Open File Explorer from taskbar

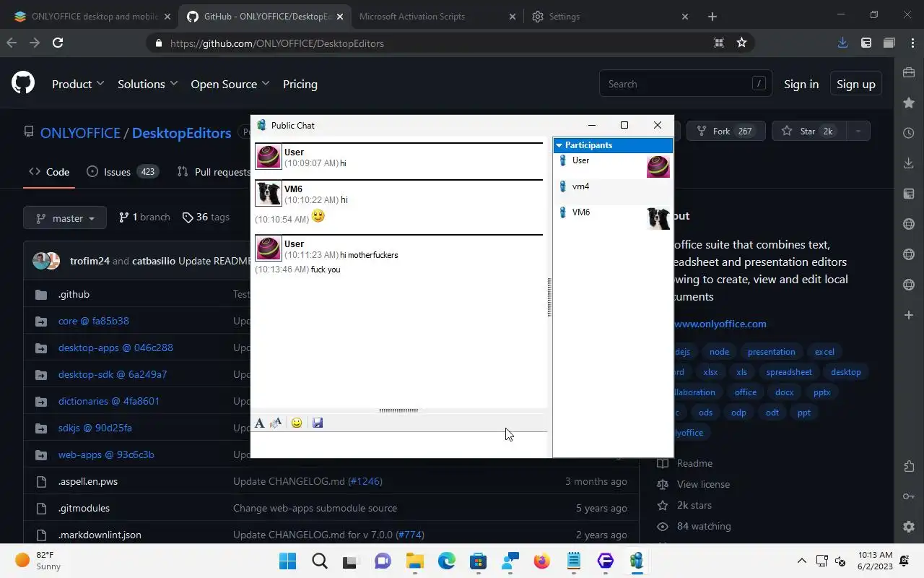point(414,561)
